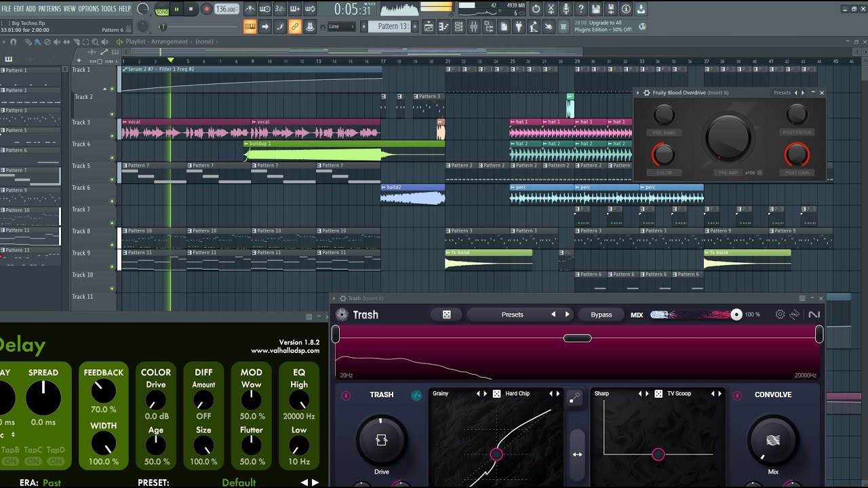Mute Track 9 with green dot
This screenshot has width=868, height=488.
coord(113,265)
